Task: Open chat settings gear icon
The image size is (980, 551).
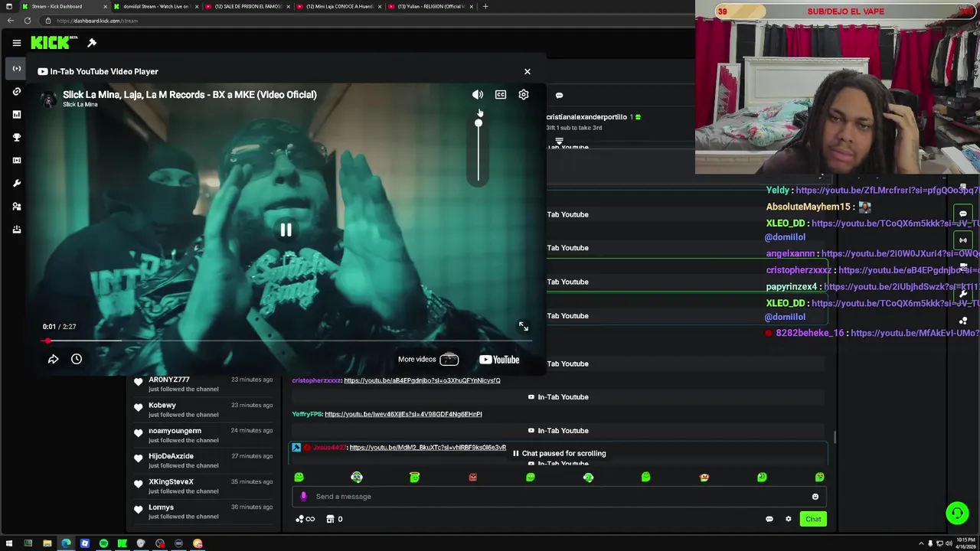Action: pyautogui.click(x=788, y=519)
